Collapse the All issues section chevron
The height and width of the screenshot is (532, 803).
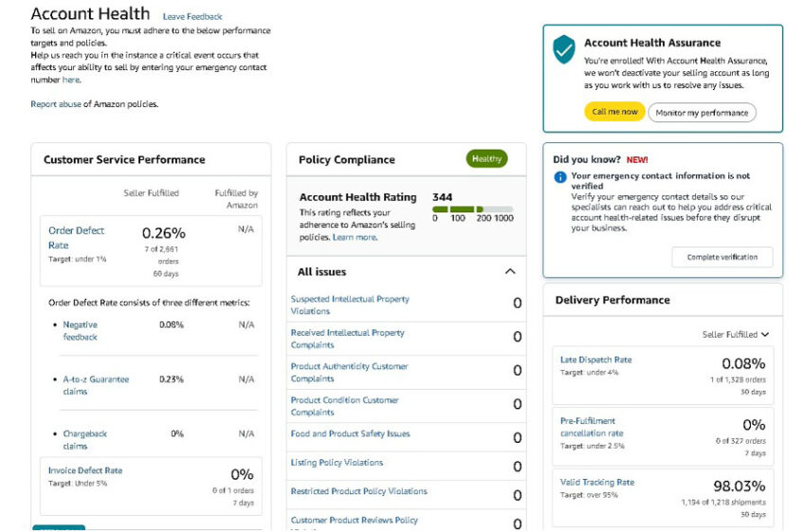pos(510,272)
